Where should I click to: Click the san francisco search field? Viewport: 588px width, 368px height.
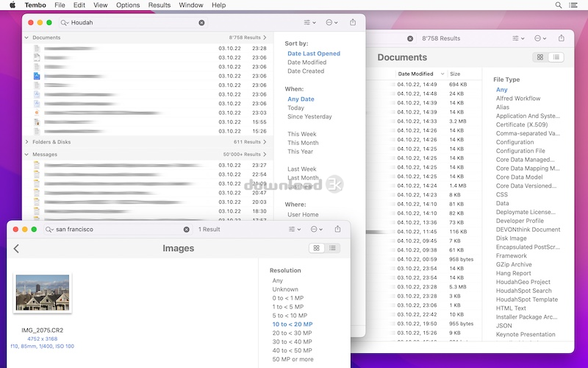point(118,230)
